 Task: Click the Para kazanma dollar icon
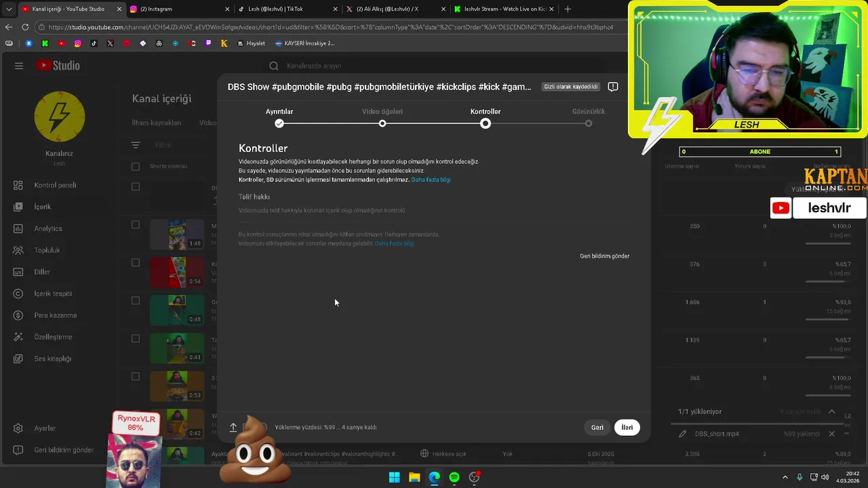(19, 315)
